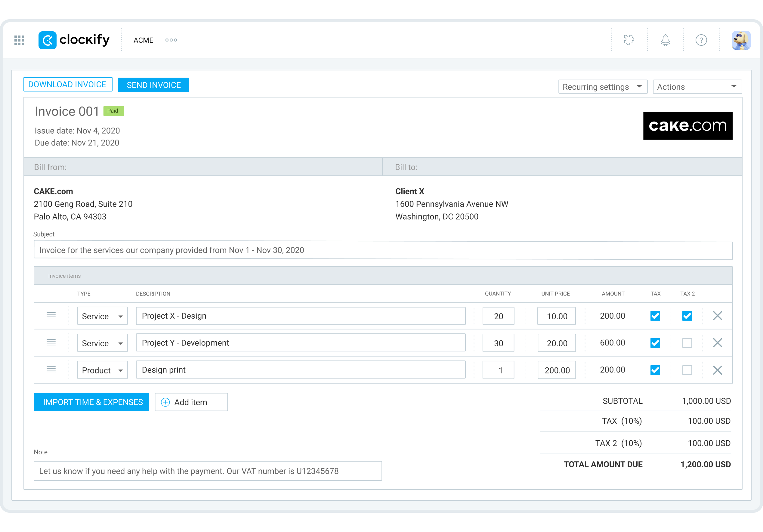Delete the Design print row
Viewport: 763px width, 532px height.
[x=718, y=370]
